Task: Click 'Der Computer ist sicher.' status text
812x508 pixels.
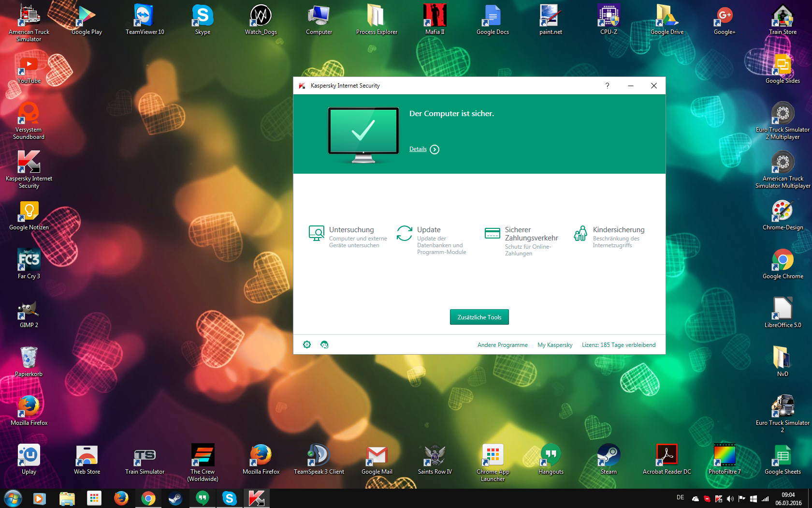Action: tap(451, 114)
